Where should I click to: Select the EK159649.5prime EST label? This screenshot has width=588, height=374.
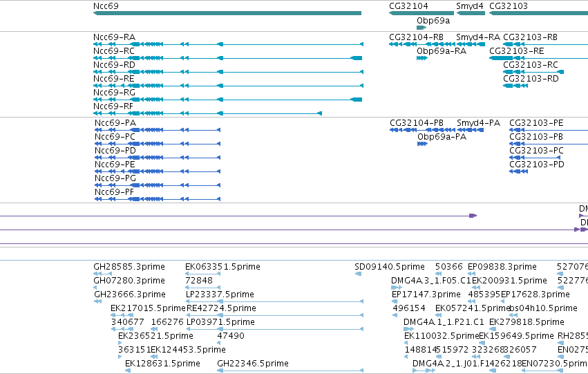[x=516, y=336]
